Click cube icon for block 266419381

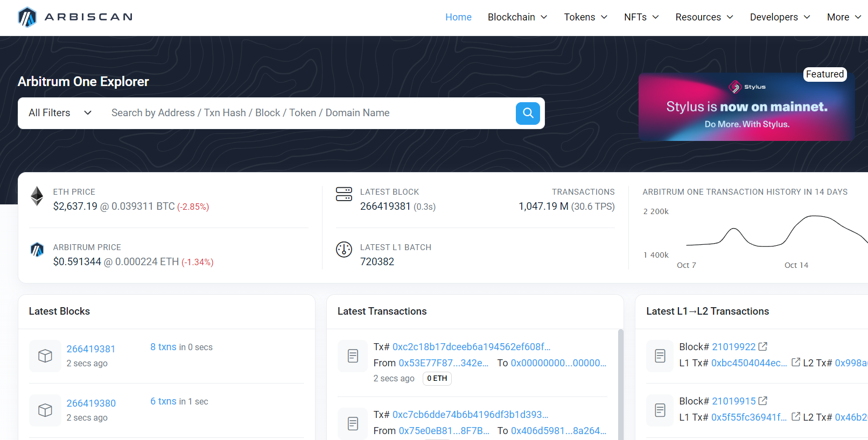(x=45, y=356)
